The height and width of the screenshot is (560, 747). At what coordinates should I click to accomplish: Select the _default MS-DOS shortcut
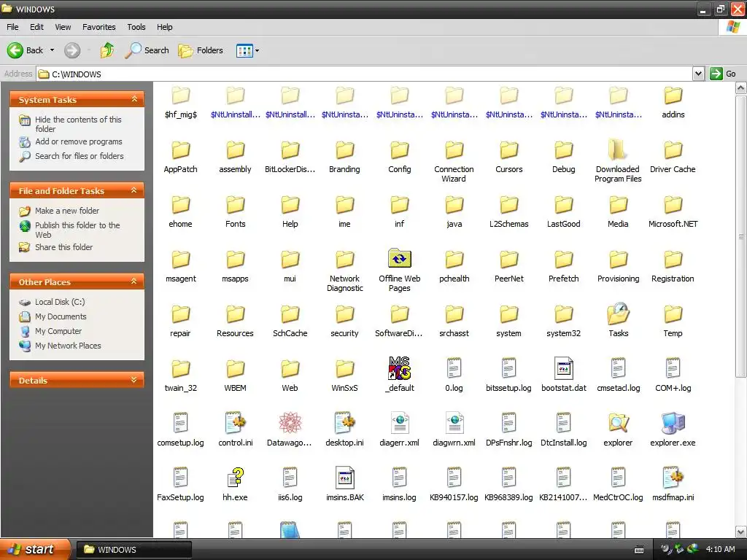[x=399, y=375]
